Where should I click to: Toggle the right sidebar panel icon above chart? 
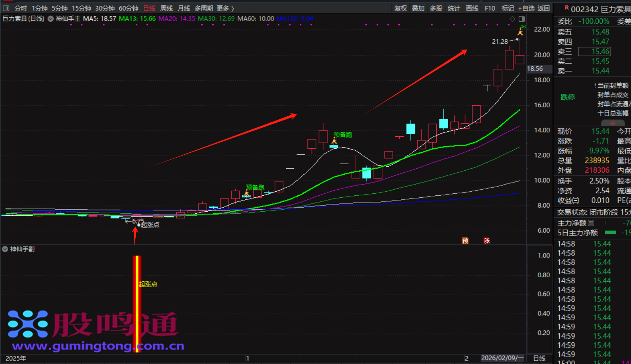click(522, 19)
